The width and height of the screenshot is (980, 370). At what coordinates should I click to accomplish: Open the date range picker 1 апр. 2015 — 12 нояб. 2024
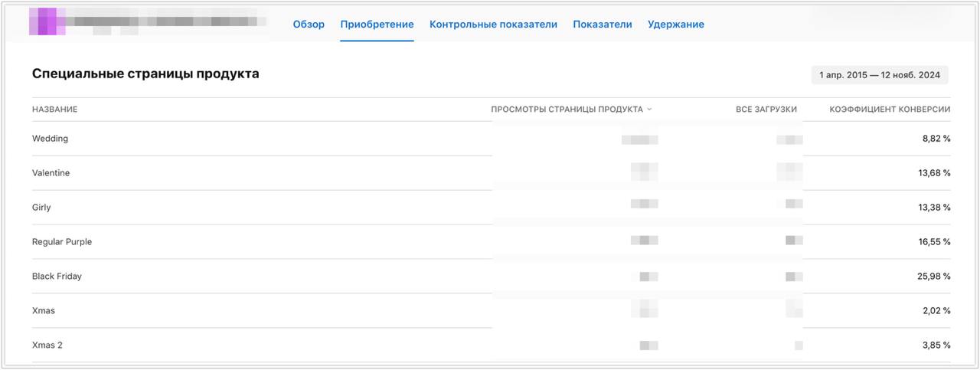(x=880, y=75)
